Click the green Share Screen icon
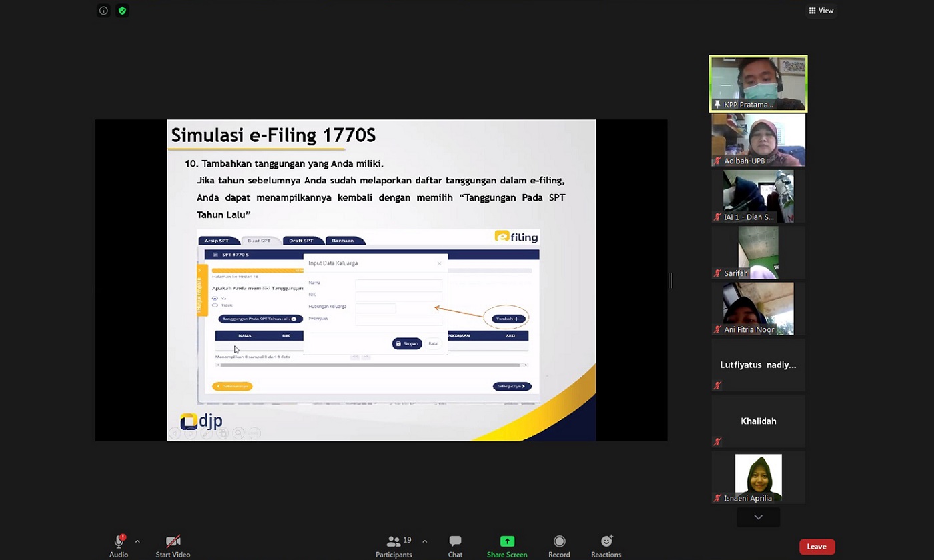Screen dimensions: 934x560 [507, 541]
